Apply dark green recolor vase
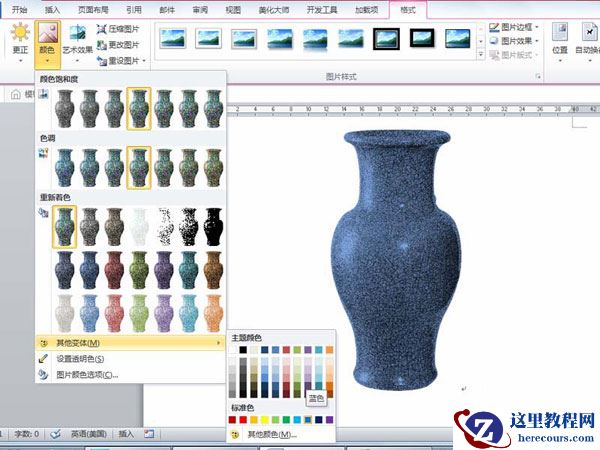This screenshot has width=600, height=450. pyautogui.click(x=139, y=270)
